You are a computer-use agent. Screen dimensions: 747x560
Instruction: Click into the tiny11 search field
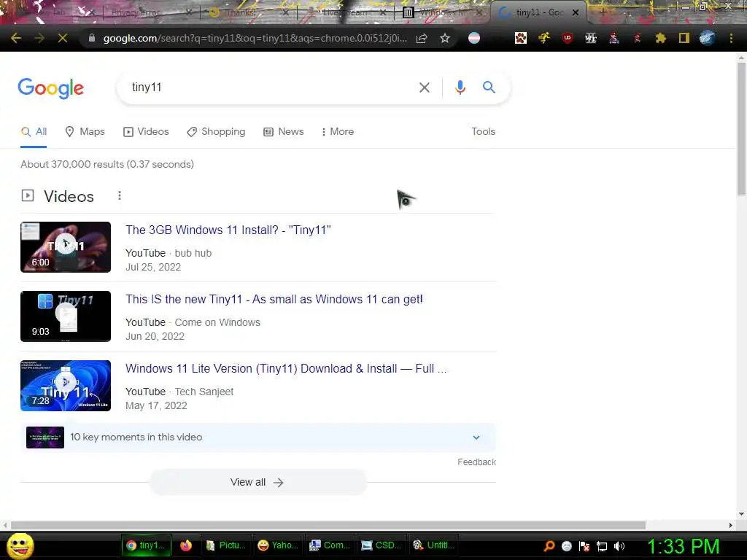(271, 87)
